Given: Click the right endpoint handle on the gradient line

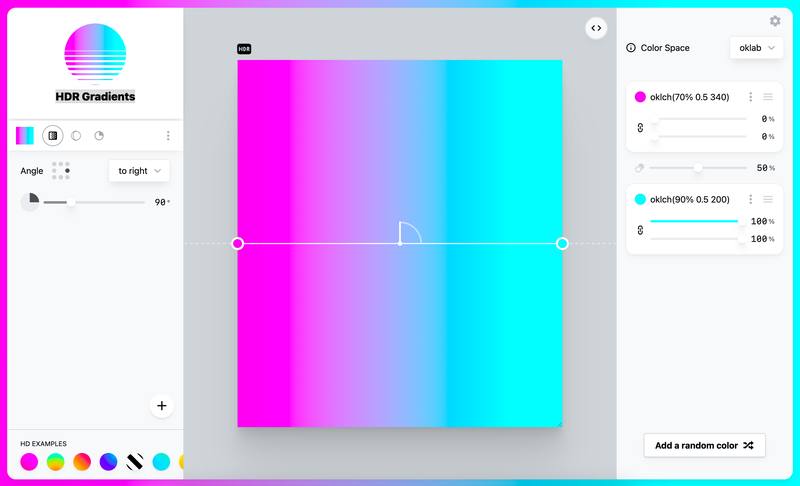Looking at the screenshot, I should pos(562,243).
